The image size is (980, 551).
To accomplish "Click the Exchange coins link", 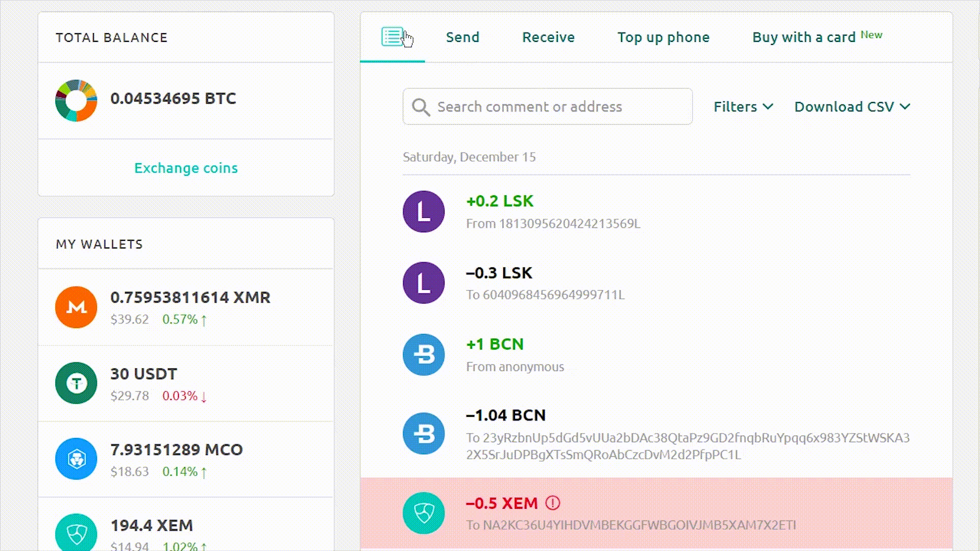I will pyautogui.click(x=186, y=167).
